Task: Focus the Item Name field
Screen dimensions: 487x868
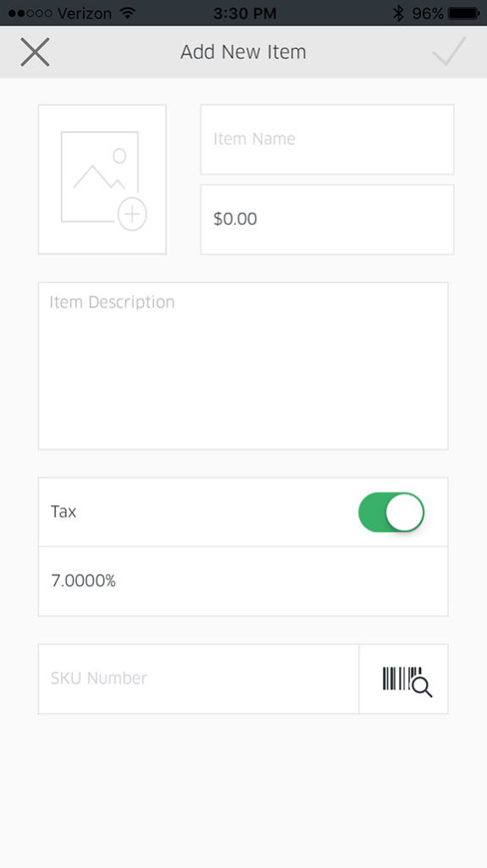Action: click(x=327, y=140)
